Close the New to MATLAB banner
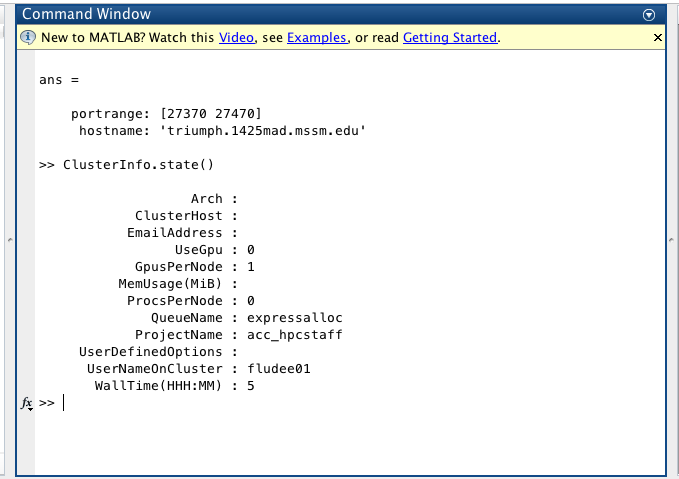The height and width of the screenshot is (479, 679). pyautogui.click(x=657, y=38)
